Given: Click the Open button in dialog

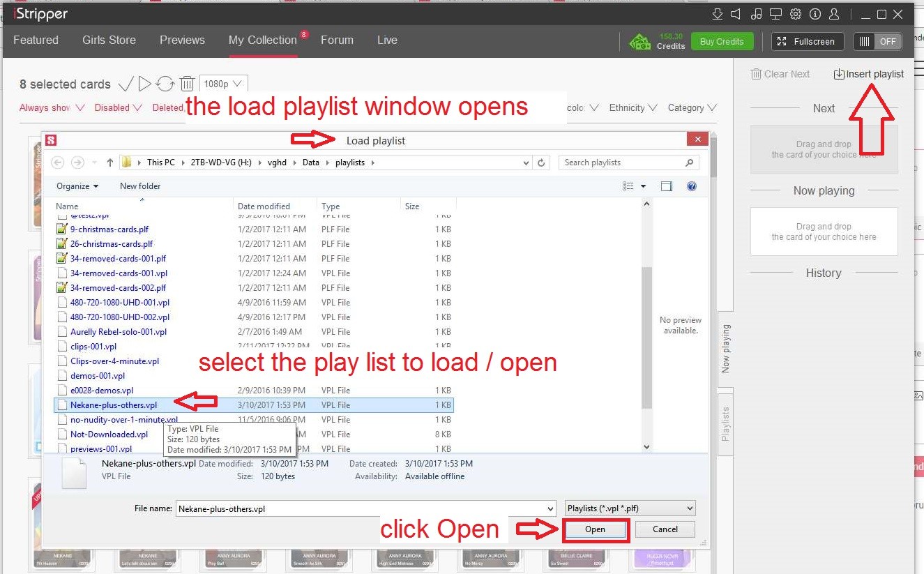Looking at the screenshot, I should click(x=595, y=529).
